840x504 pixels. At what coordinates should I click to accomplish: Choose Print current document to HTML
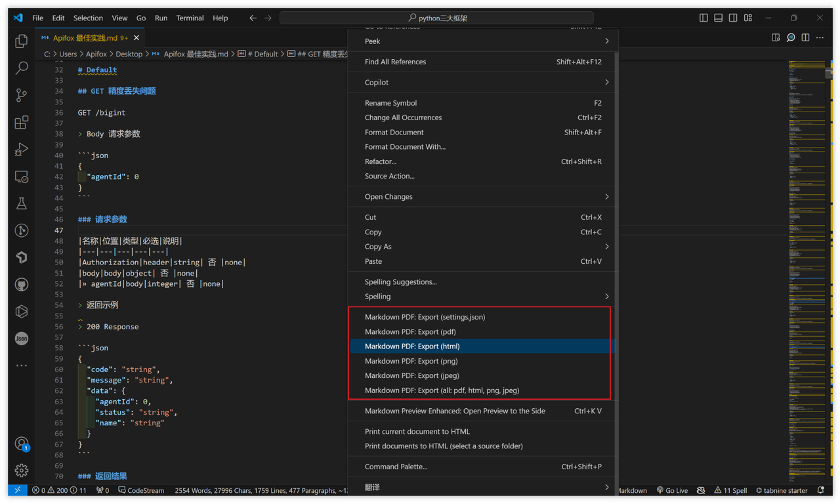[481, 431]
